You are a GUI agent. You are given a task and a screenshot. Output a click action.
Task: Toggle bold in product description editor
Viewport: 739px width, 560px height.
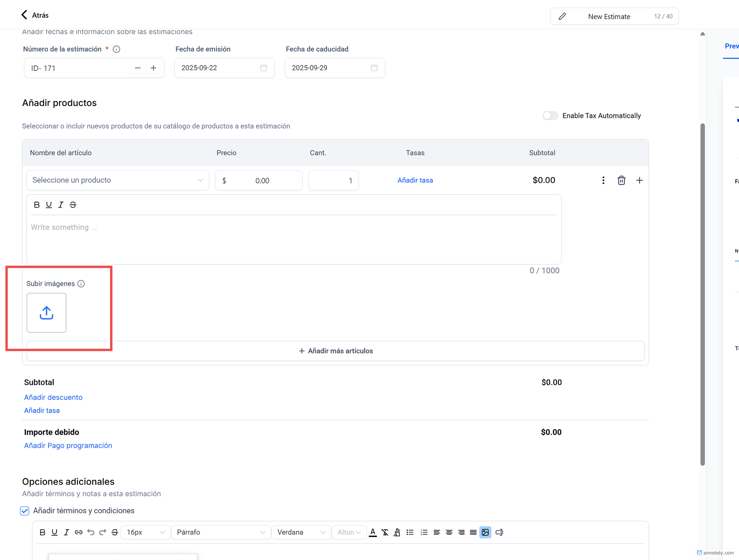(37, 205)
